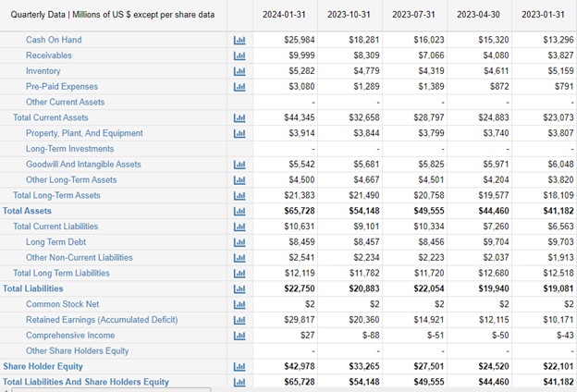577x392 pixels.
Task: Open the Inventory chart icon
Action: [239, 71]
